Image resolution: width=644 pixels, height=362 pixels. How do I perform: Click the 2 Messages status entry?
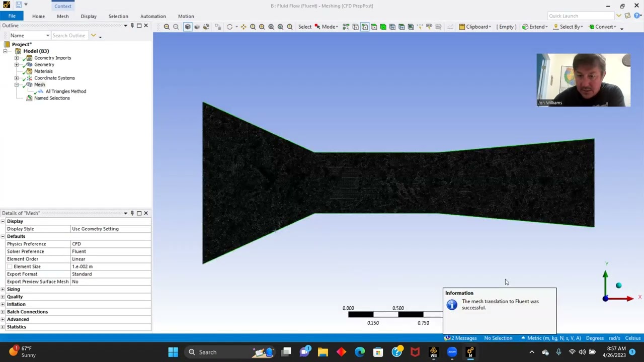[x=461, y=338]
